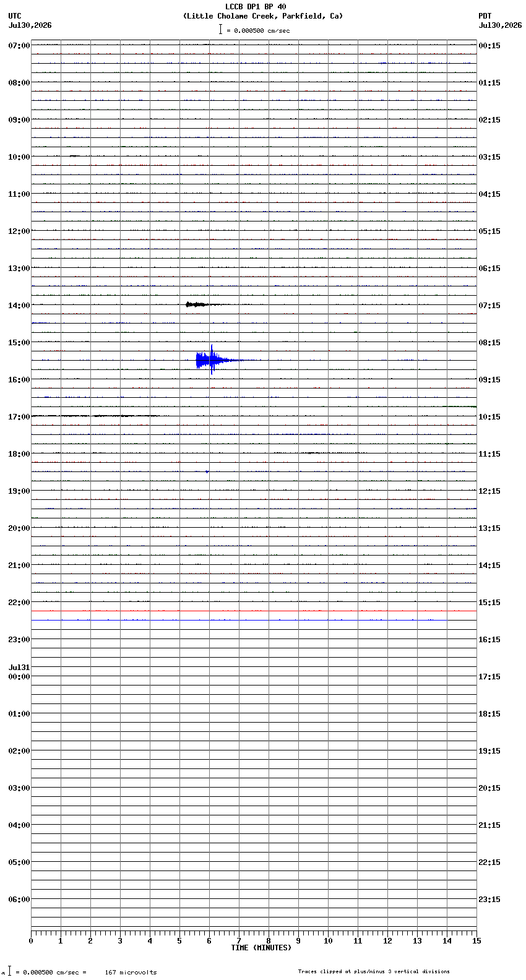Click the tiny event dot on the 18:30 trace
This screenshot has width=526, height=980.
point(207,471)
